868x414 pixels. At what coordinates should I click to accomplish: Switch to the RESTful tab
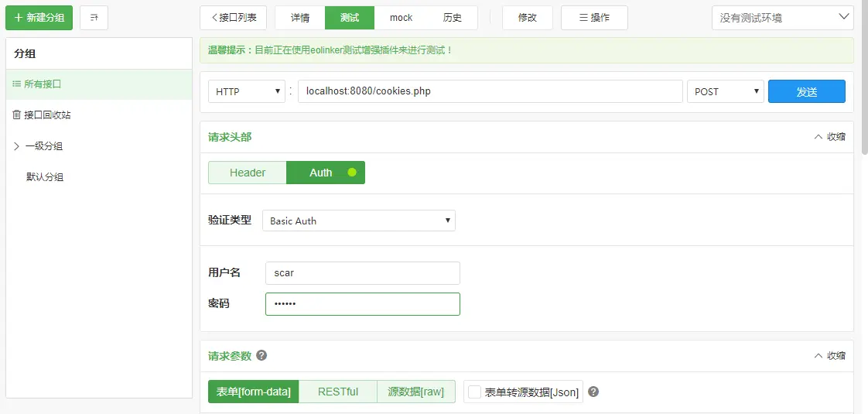(x=337, y=392)
